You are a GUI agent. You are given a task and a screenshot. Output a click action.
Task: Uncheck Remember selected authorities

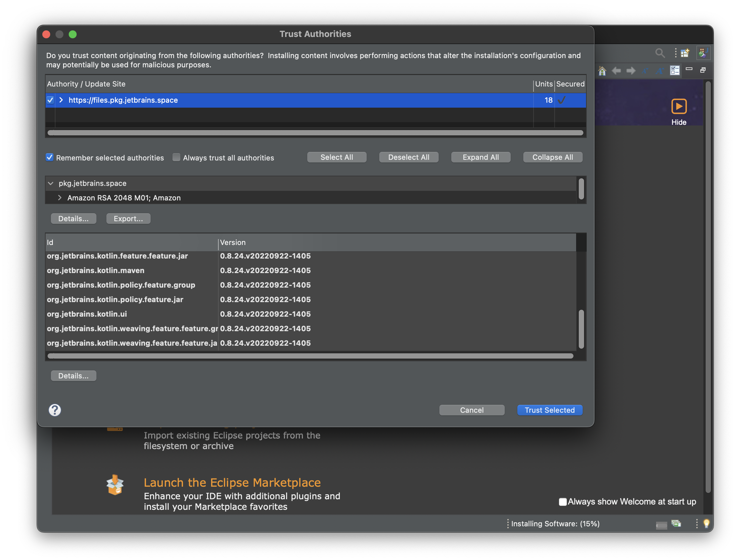pyautogui.click(x=50, y=157)
